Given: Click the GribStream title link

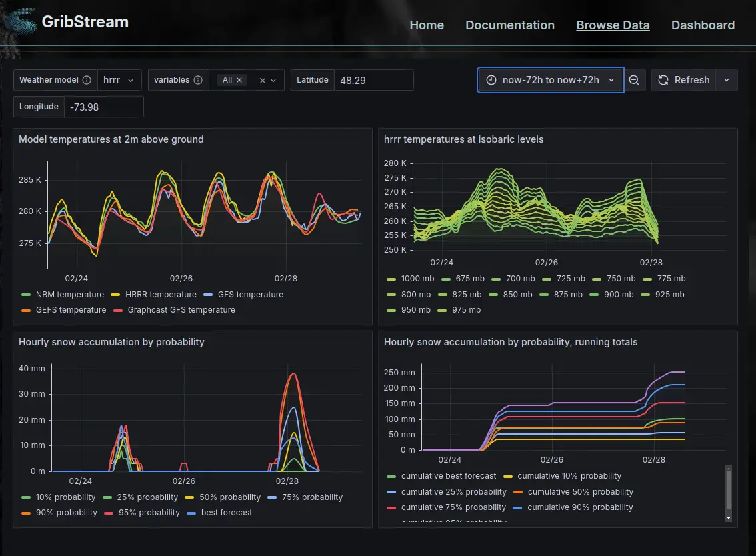Looking at the screenshot, I should coord(85,22).
